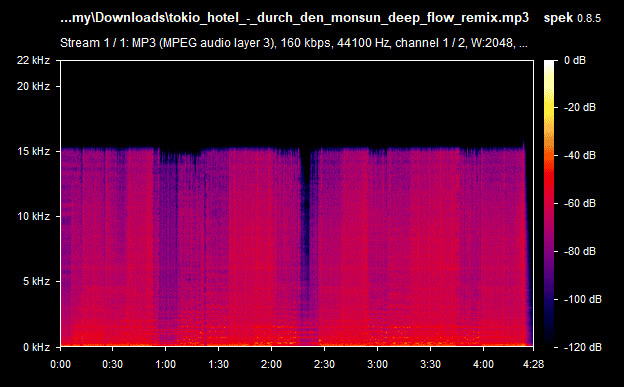The image size is (624, 387).
Task: Click the 0 dB legend label
Action: pyautogui.click(x=575, y=61)
